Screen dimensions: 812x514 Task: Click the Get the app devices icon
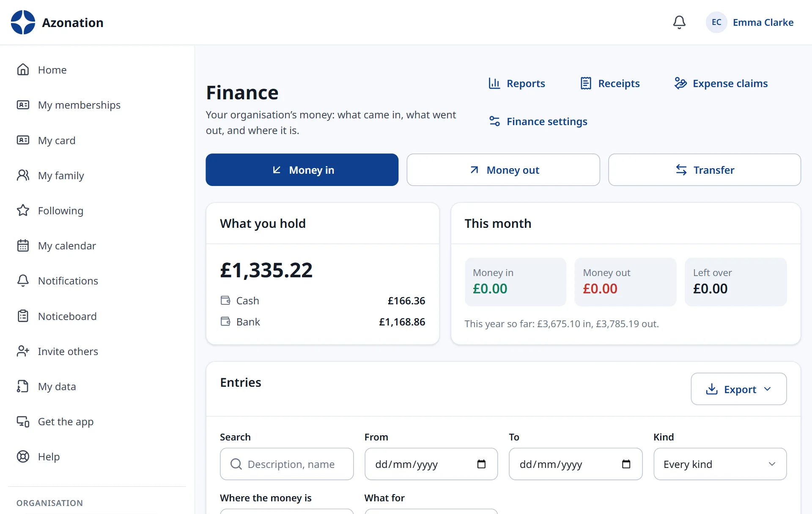click(x=23, y=421)
